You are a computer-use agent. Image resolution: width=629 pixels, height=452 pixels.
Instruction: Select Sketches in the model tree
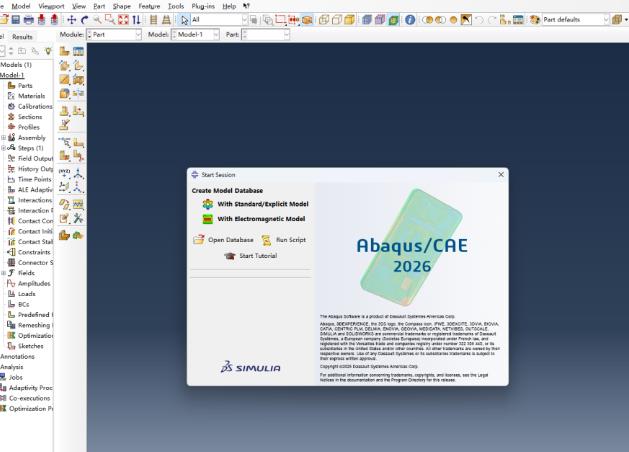[x=30, y=346]
